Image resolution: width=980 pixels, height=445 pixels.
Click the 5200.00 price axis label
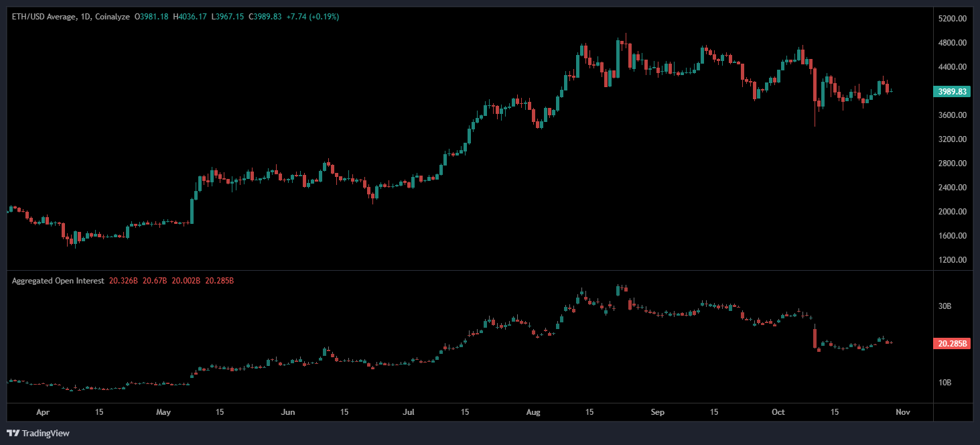click(x=953, y=19)
